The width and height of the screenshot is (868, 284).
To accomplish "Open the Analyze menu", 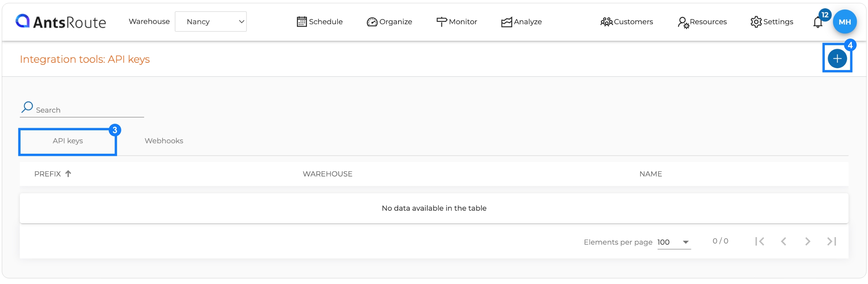I will coord(521,22).
